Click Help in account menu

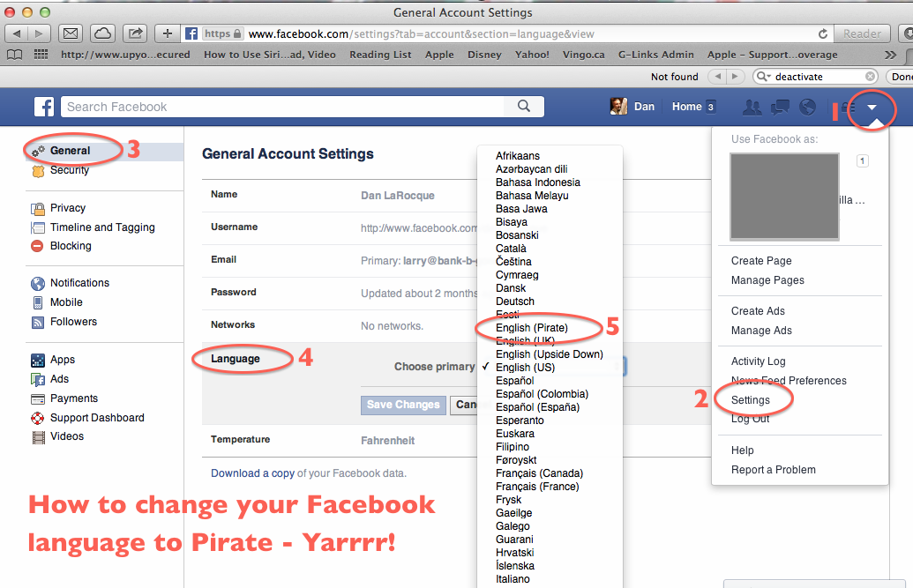[742, 450]
